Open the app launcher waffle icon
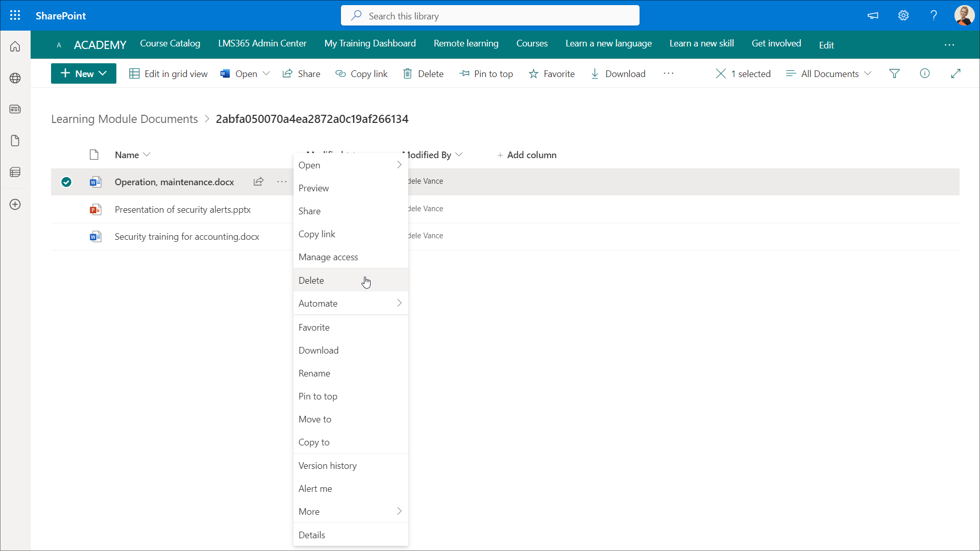980x551 pixels. (15, 15)
